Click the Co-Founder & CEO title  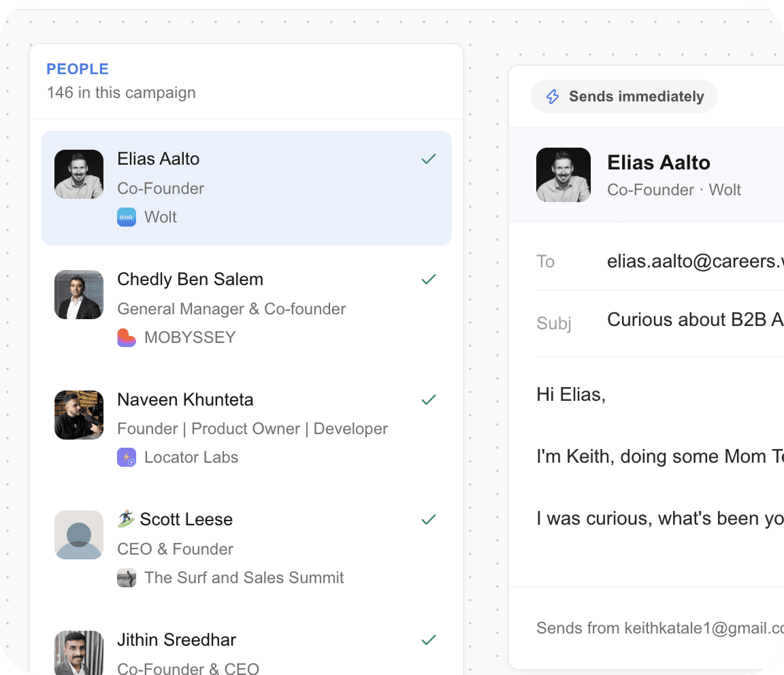(188, 668)
